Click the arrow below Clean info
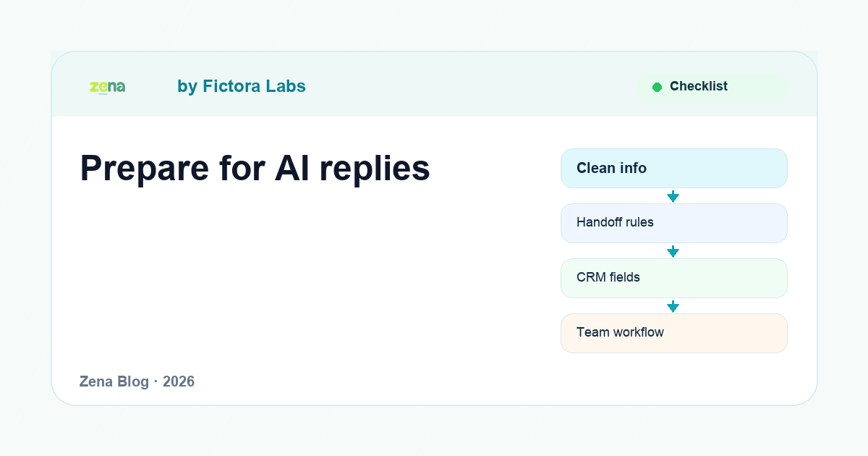This screenshot has height=456, width=868. click(x=673, y=196)
